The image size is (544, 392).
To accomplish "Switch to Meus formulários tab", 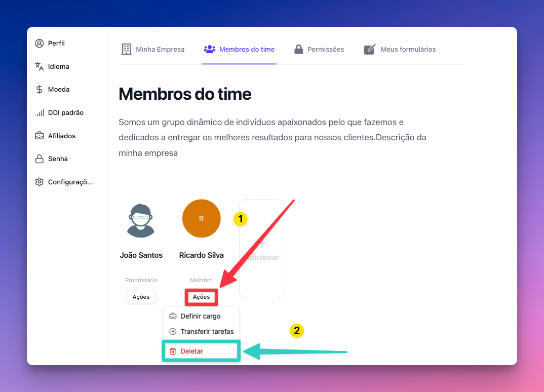I will pos(400,49).
